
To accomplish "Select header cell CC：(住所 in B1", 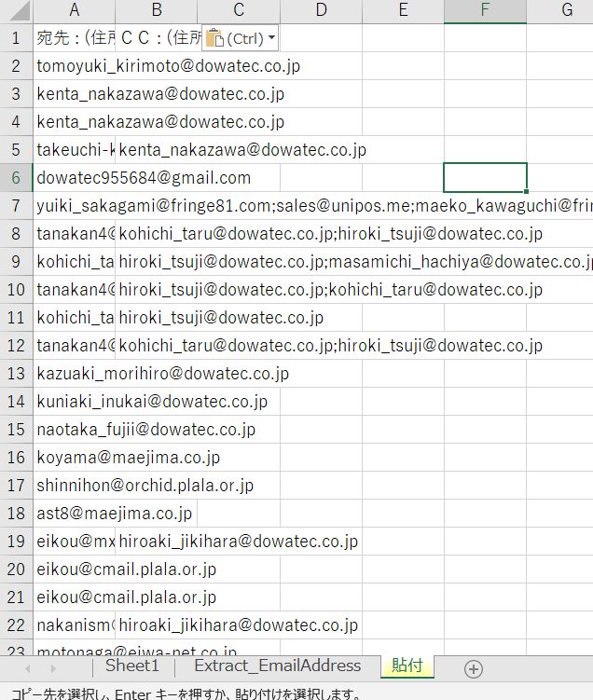I will (157, 38).
